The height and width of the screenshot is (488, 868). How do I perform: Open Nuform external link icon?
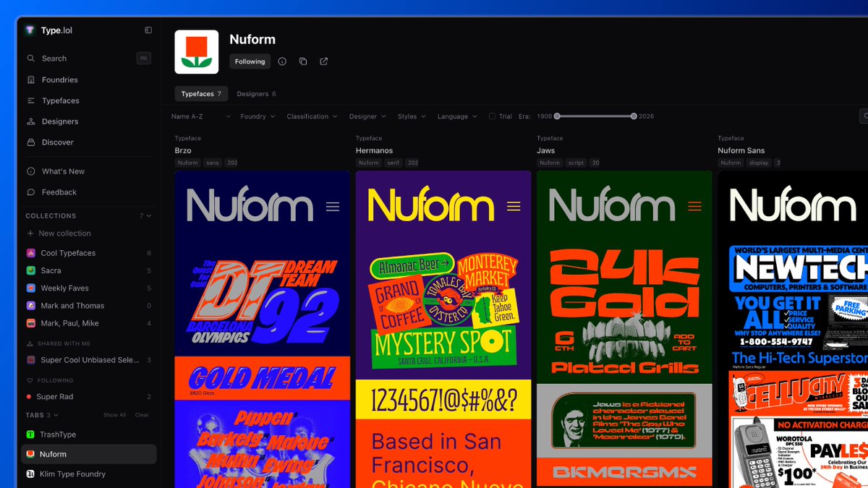(324, 61)
